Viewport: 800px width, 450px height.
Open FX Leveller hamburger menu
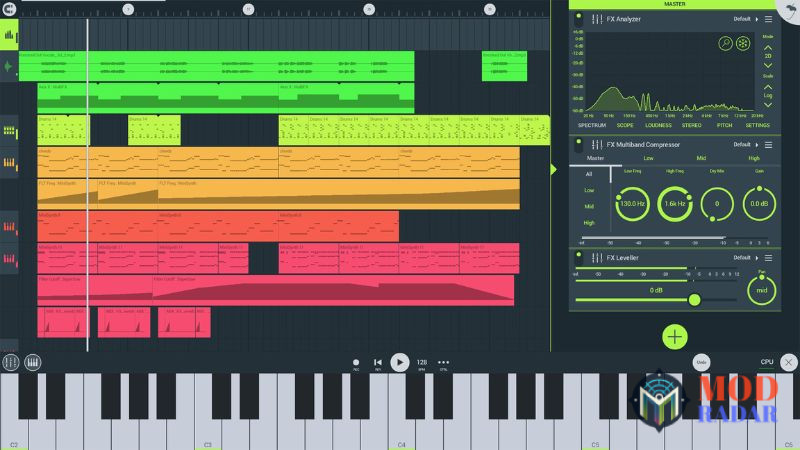tap(768, 258)
